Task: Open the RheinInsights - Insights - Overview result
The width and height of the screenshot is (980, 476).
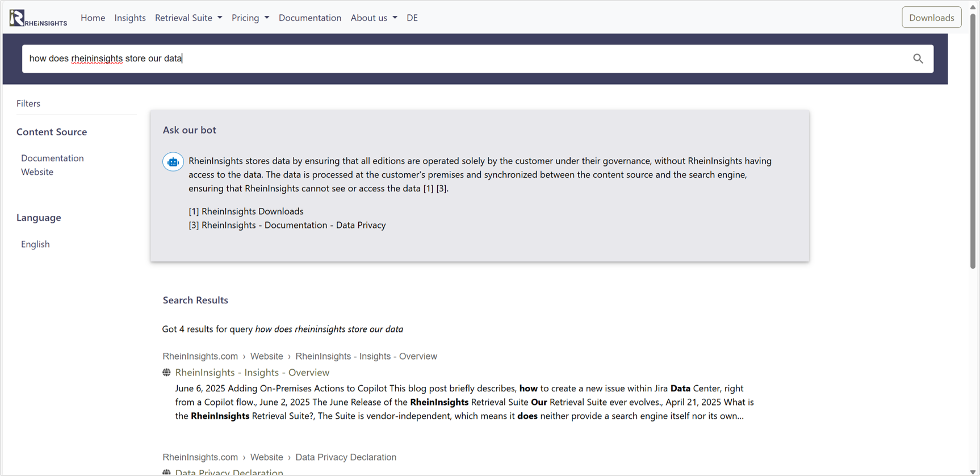Action: [x=252, y=373]
